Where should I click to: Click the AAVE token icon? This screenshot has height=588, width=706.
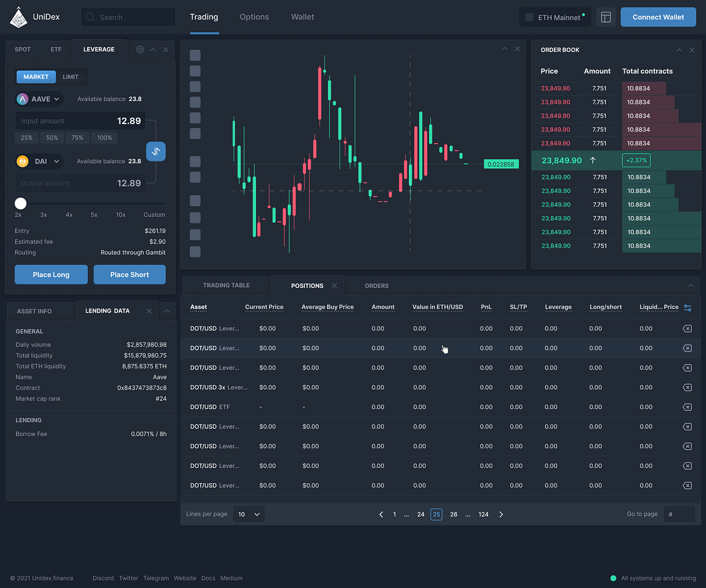coord(23,99)
